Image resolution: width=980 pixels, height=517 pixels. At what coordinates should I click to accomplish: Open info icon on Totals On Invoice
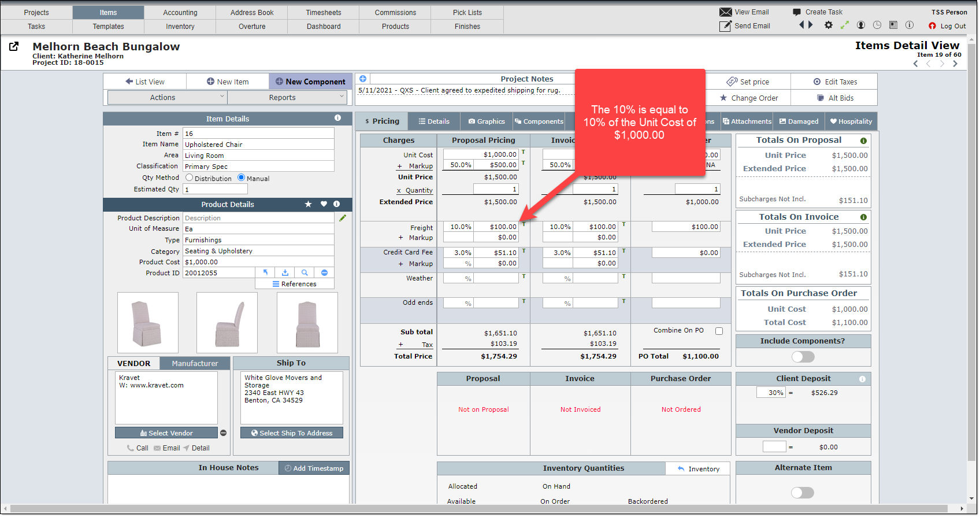863,217
